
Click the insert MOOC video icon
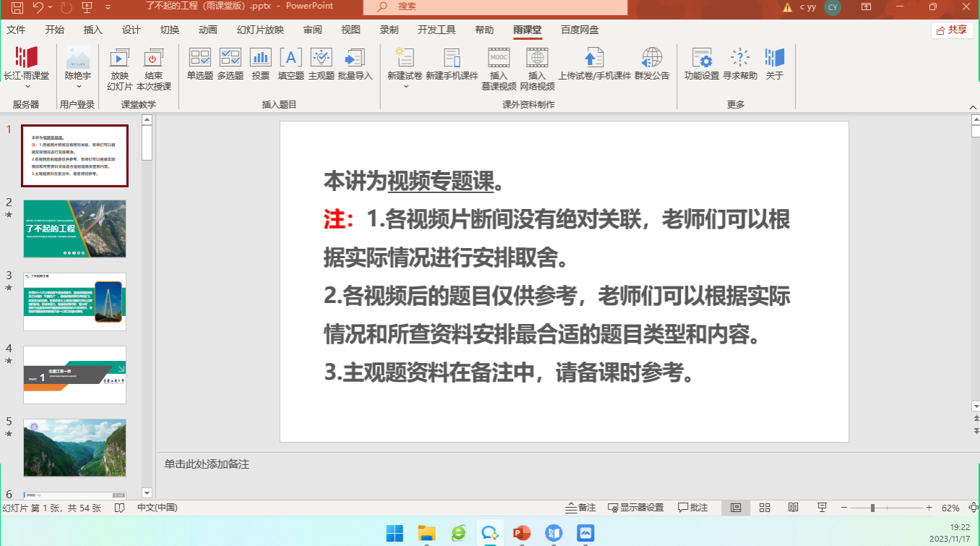[x=499, y=64]
